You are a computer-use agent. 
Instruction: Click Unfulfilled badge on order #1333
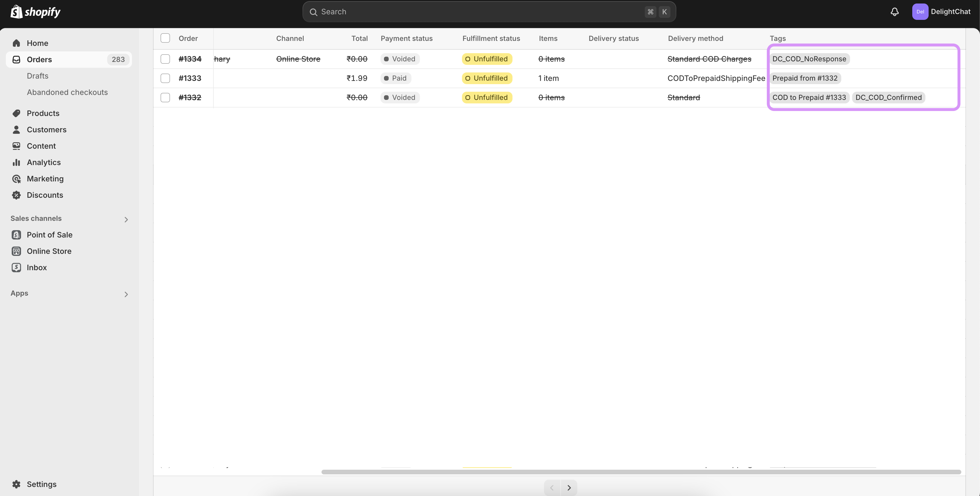487,78
